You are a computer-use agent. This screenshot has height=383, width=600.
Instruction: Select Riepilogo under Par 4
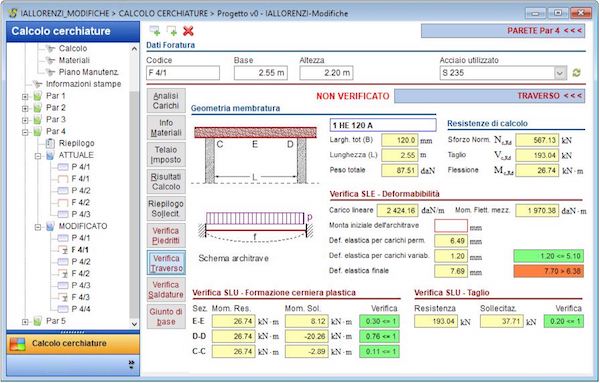point(77,143)
